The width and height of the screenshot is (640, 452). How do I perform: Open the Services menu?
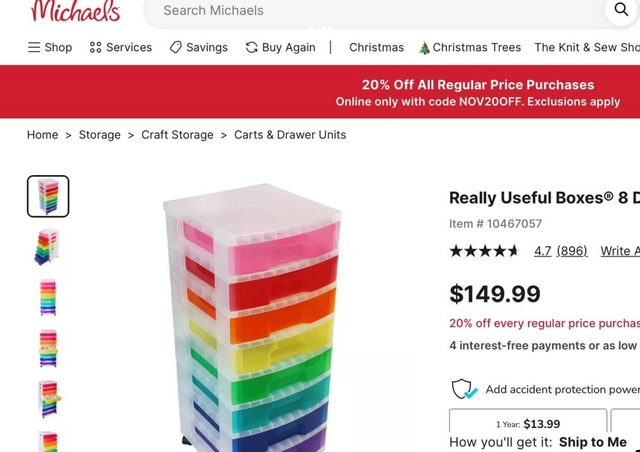120,47
